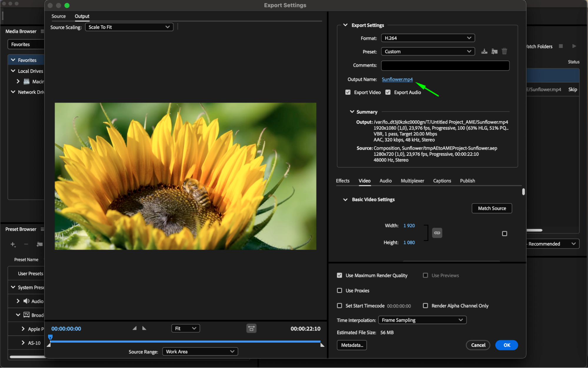Click the Save Preset icon
Screen dimensions: 588x368
click(x=484, y=51)
